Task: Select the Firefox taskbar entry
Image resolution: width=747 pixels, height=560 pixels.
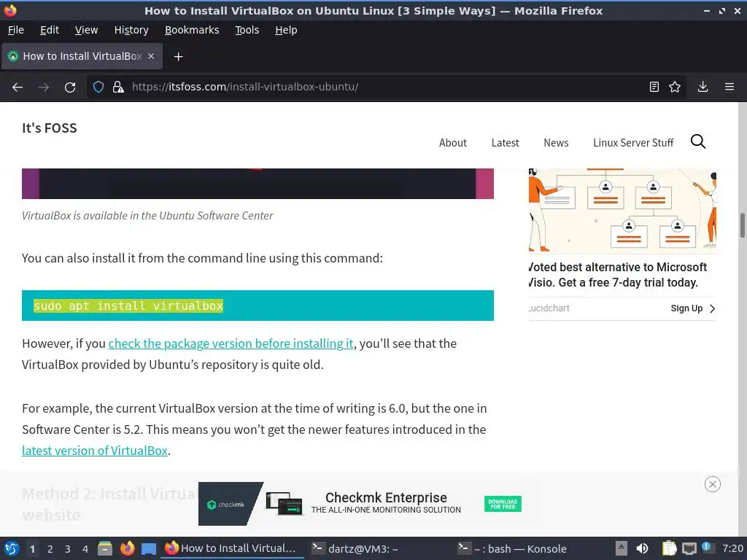Action: [233, 548]
